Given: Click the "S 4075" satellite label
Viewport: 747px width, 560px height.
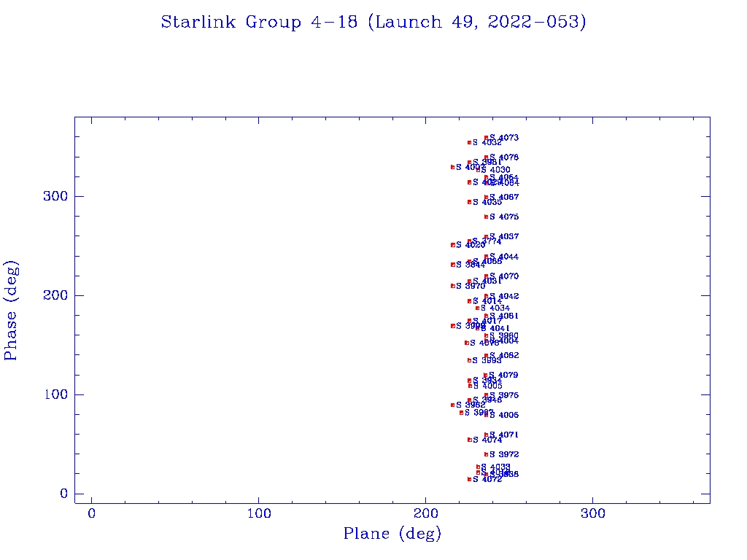Looking at the screenshot, I should [x=504, y=217].
